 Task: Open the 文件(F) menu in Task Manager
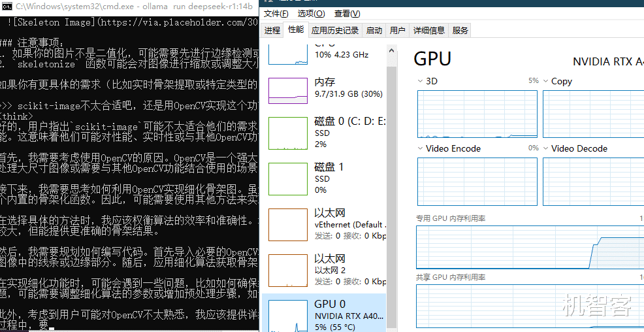coord(276,14)
